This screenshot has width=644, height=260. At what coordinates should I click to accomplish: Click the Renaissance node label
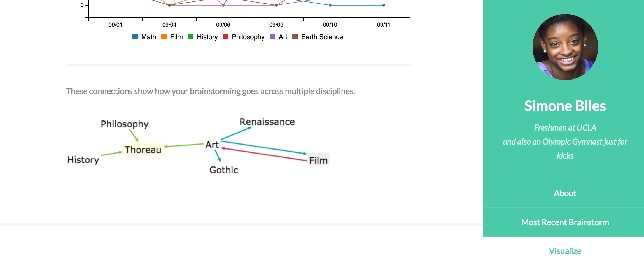267,122
